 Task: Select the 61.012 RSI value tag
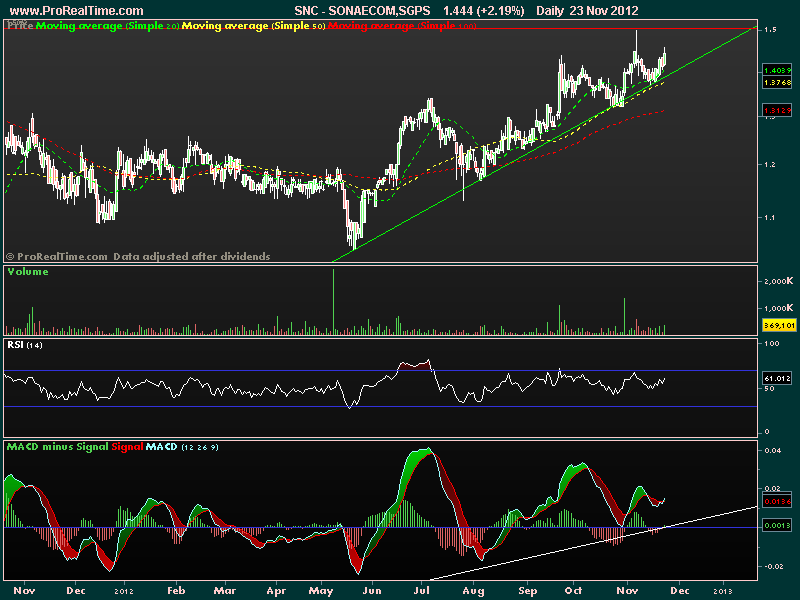(777, 378)
